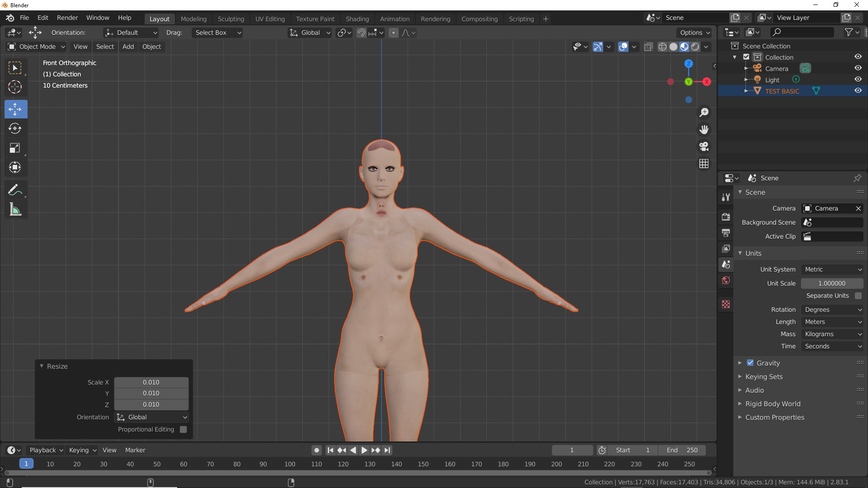Hide the Light object in outliner
Viewport: 868px width, 488px height.
tap(858, 79)
